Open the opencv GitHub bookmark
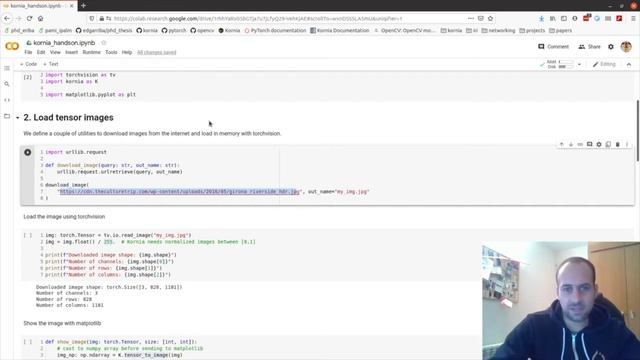Viewport: 640px width, 360px height. (202, 31)
